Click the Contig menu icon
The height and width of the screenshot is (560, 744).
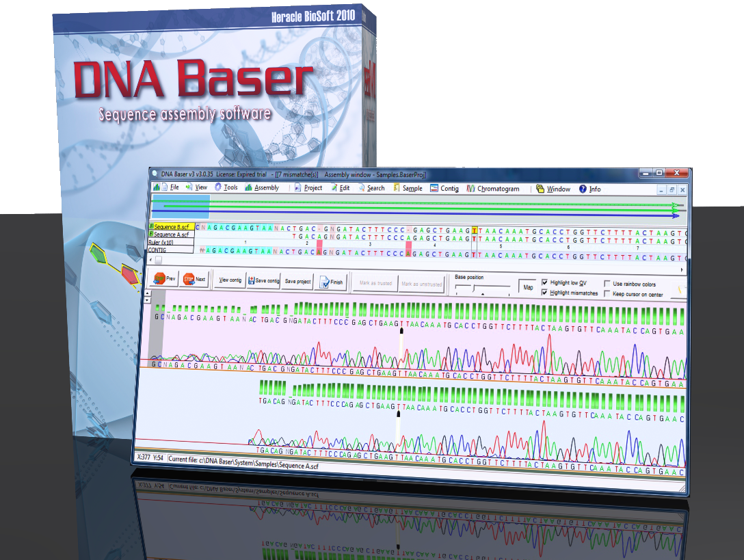tap(434, 189)
